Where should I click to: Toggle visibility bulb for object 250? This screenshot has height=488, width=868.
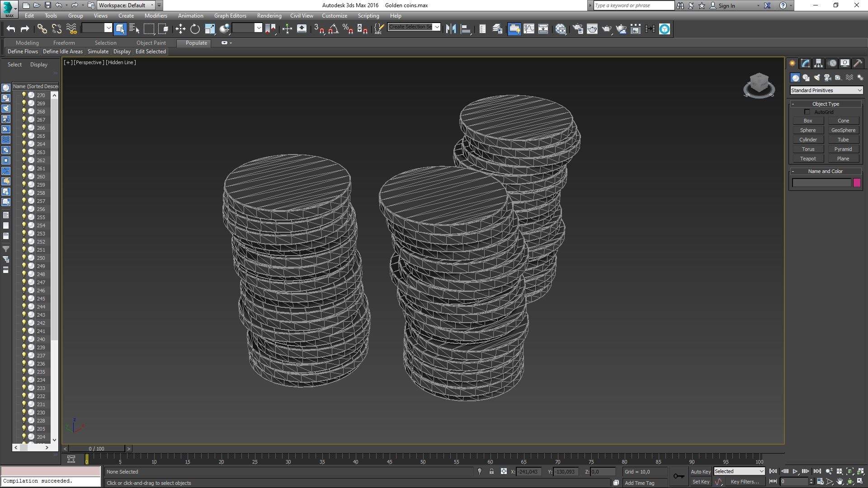tap(24, 258)
